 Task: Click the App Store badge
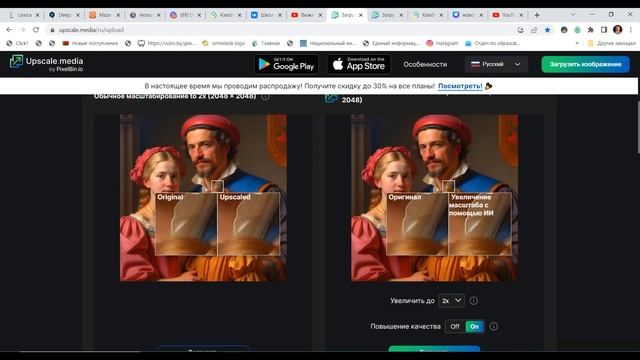(359, 64)
